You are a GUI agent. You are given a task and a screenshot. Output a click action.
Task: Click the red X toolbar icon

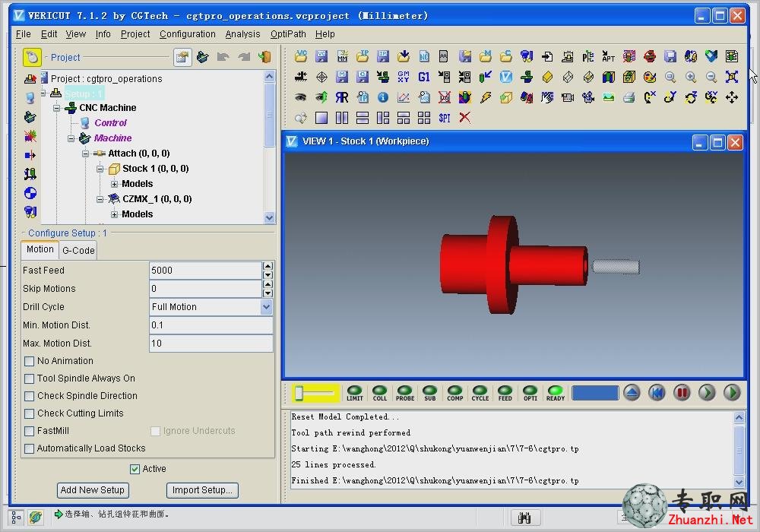tap(465, 118)
